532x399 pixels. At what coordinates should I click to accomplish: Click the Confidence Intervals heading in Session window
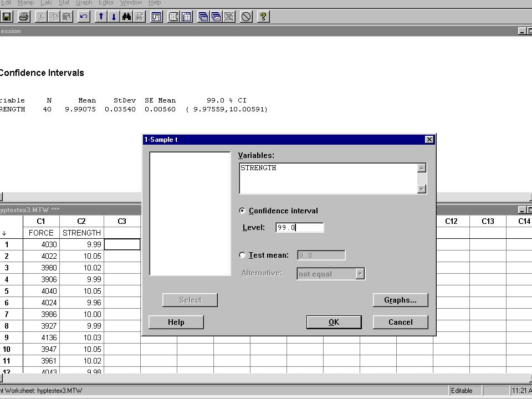[42, 73]
